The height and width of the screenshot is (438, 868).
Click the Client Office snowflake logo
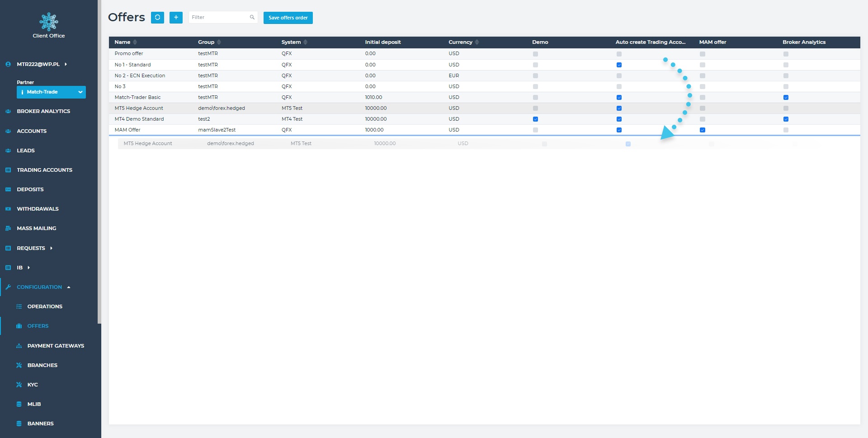[49, 22]
